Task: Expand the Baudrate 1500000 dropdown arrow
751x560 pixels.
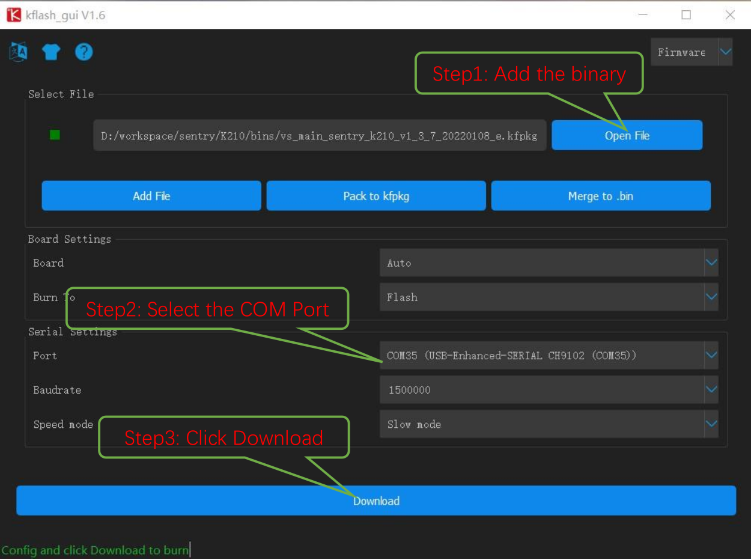Action: click(711, 389)
